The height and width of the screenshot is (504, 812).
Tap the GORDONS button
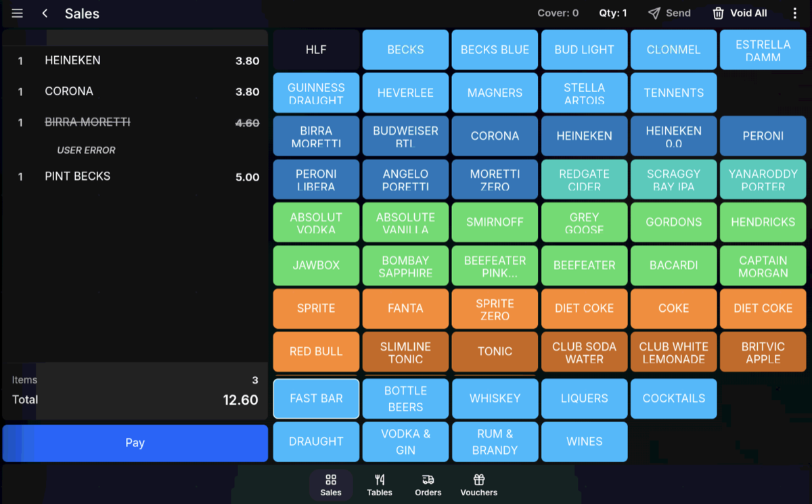click(x=673, y=223)
